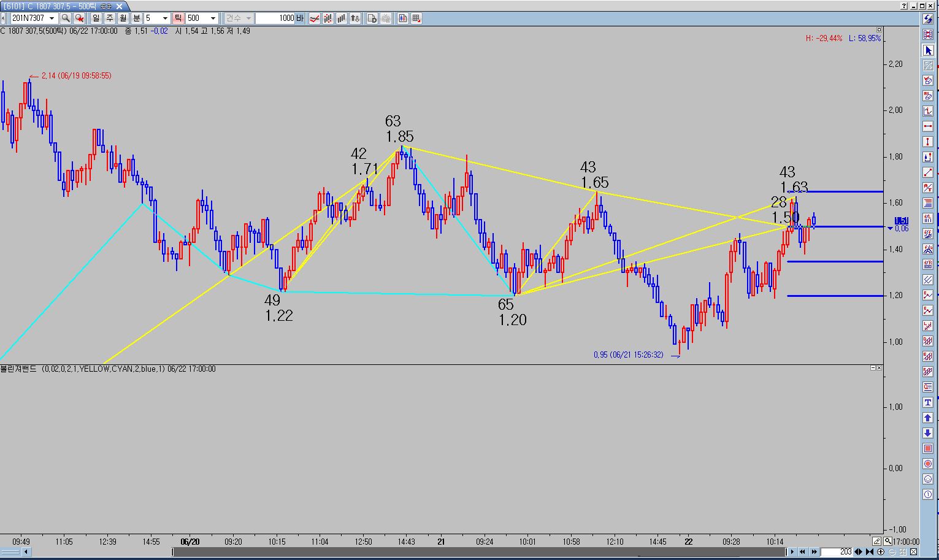This screenshot has height=560, width=939.
Task: Choose the horizontal line drawing tool
Action: click(x=928, y=127)
